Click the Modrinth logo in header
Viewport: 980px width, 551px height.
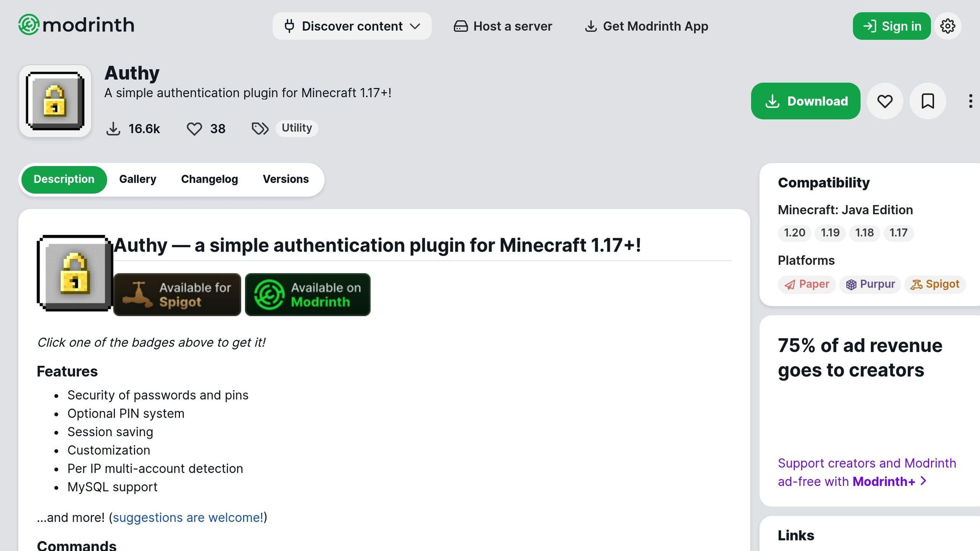76,25
